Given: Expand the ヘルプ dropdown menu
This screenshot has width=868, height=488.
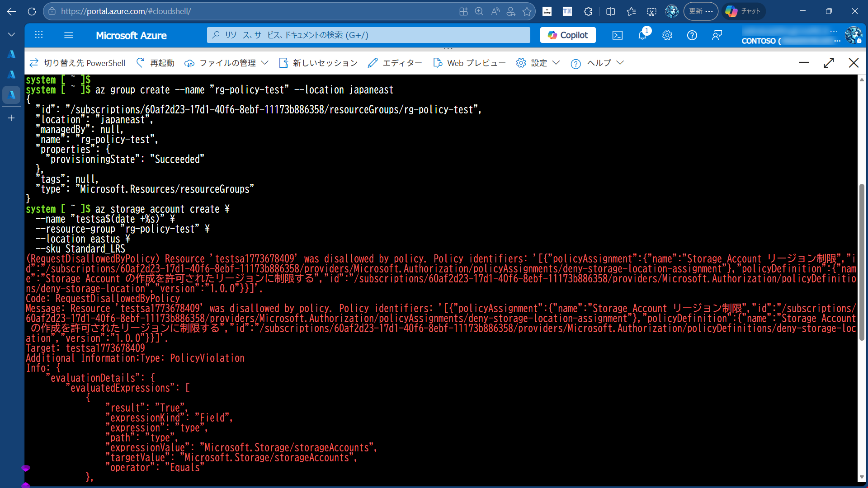Looking at the screenshot, I should (x=597, y=63).
